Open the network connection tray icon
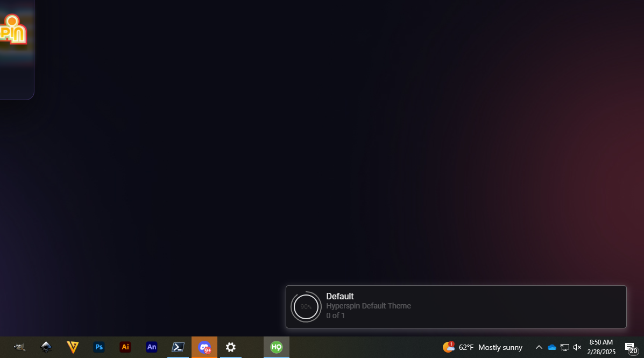 (x=564, y=347)
